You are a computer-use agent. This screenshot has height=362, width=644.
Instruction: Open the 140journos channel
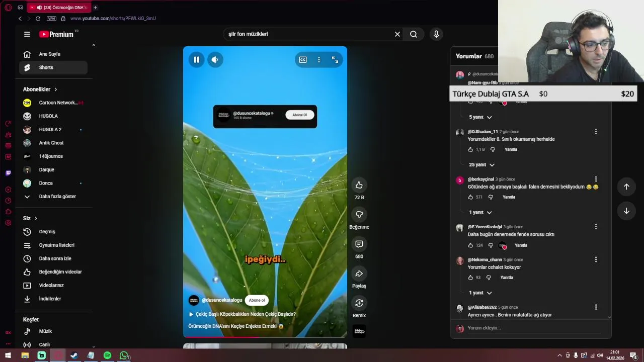(x=53, y=156)
